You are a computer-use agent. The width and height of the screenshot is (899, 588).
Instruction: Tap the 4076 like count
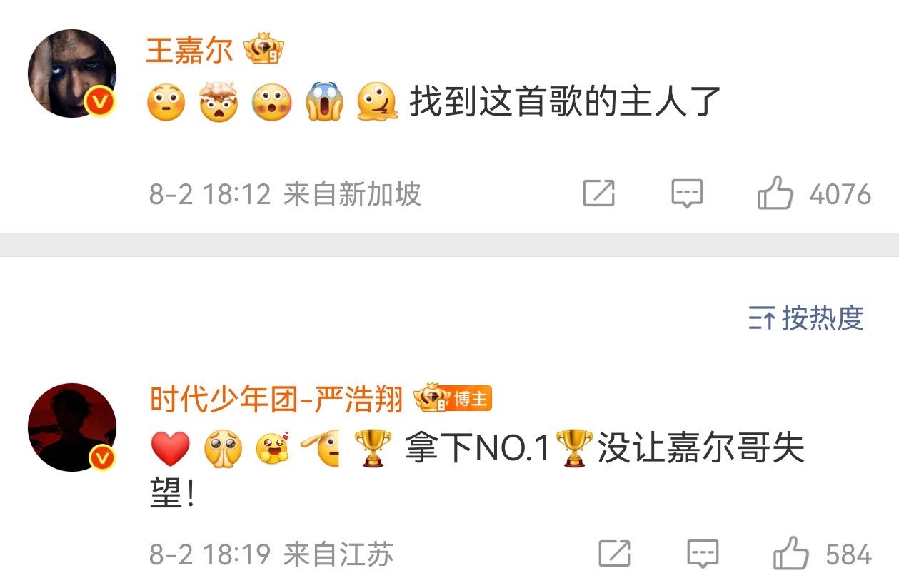(840, 194)
